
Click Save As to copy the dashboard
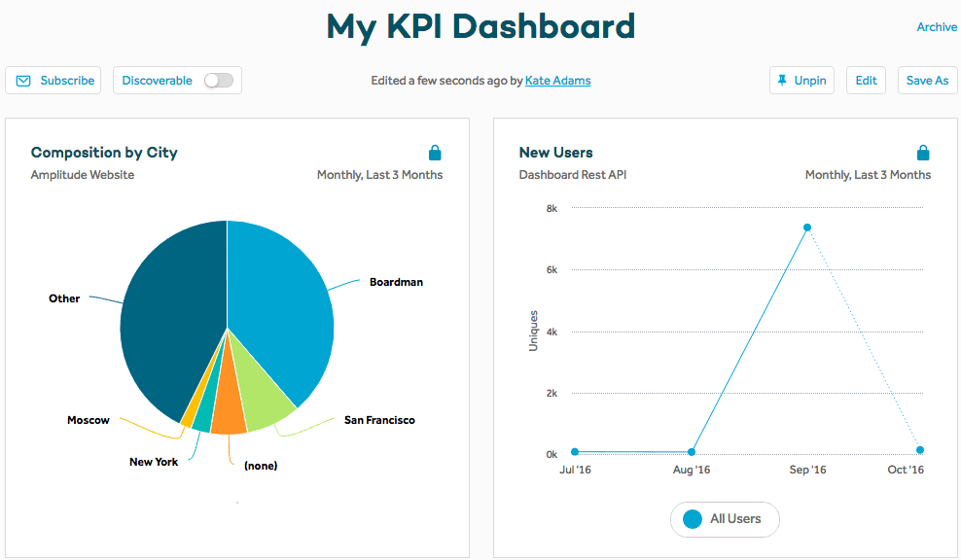point(927,80)
